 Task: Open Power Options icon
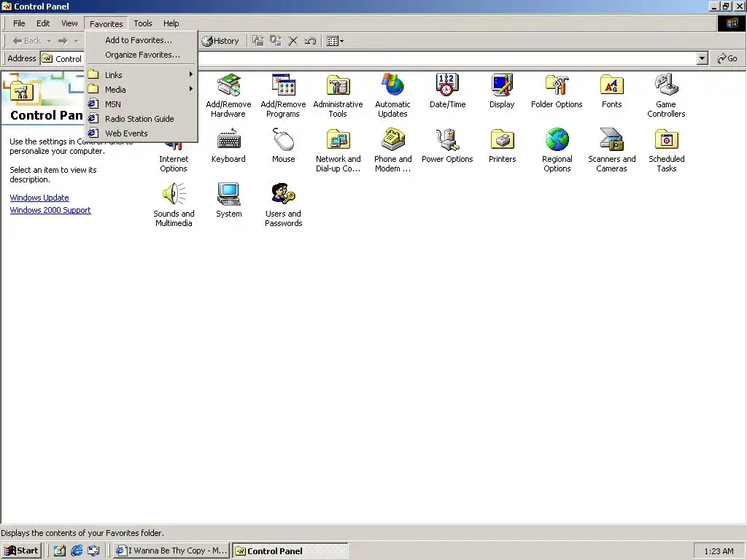click(447, 146)
